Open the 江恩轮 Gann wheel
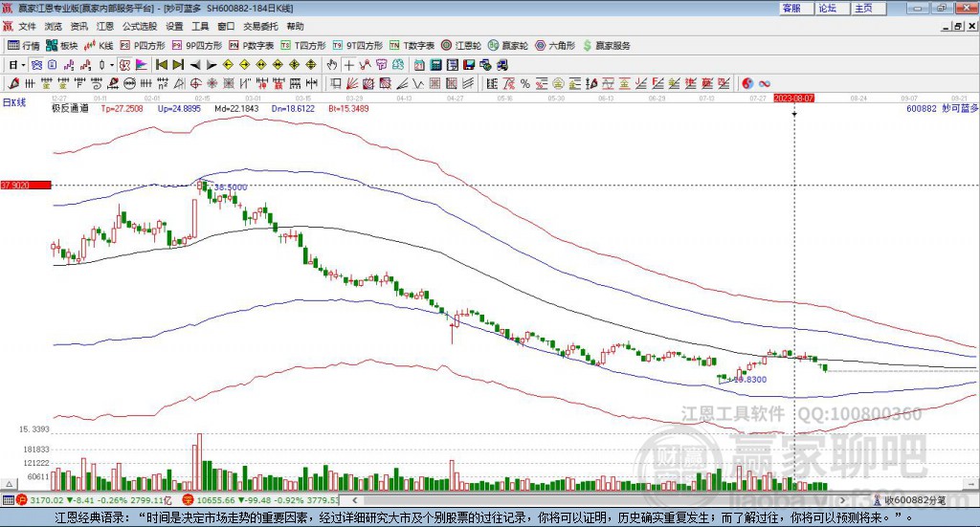 (461, 46)
